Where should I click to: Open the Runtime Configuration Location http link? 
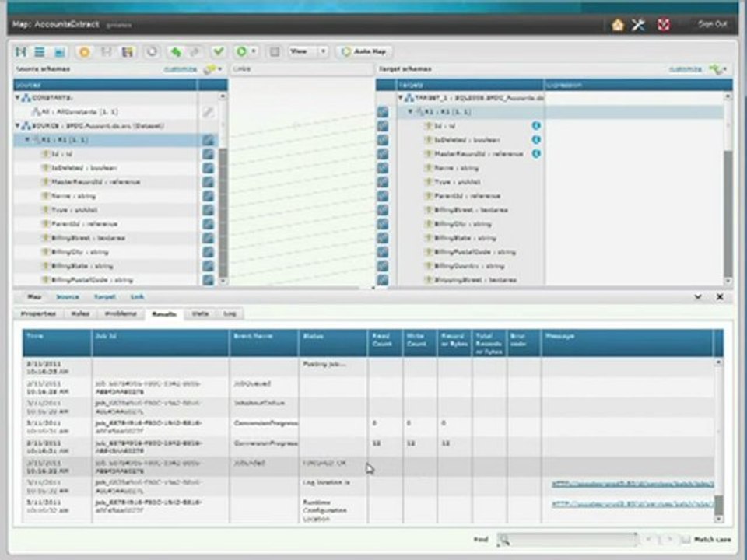pos(633,504)
